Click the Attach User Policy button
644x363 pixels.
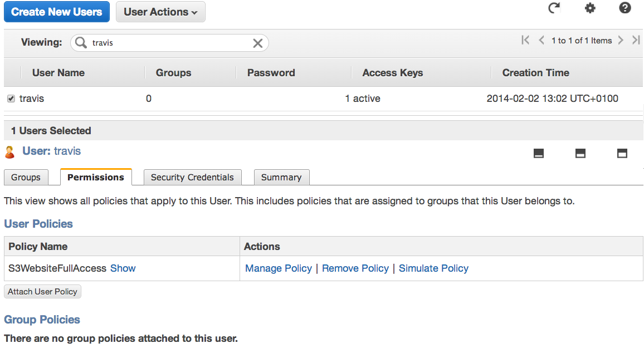coord(42,292)
